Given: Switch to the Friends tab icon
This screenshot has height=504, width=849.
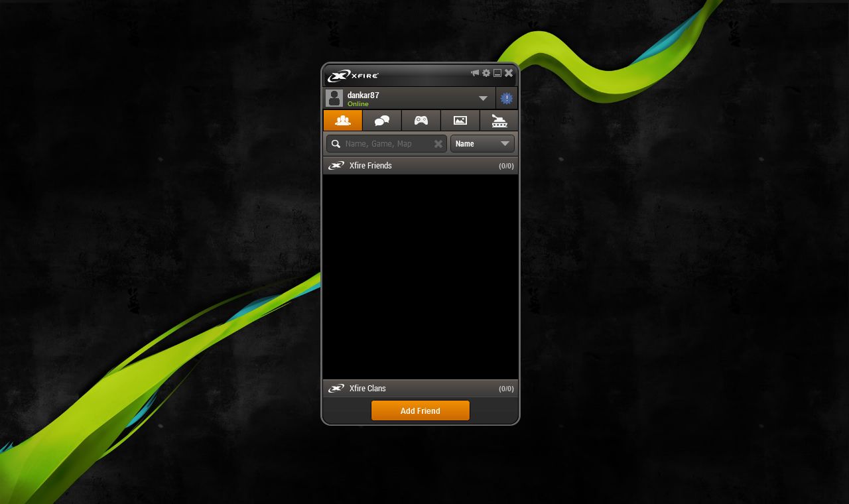Looking at the screenshot, I should coord(342,120).
